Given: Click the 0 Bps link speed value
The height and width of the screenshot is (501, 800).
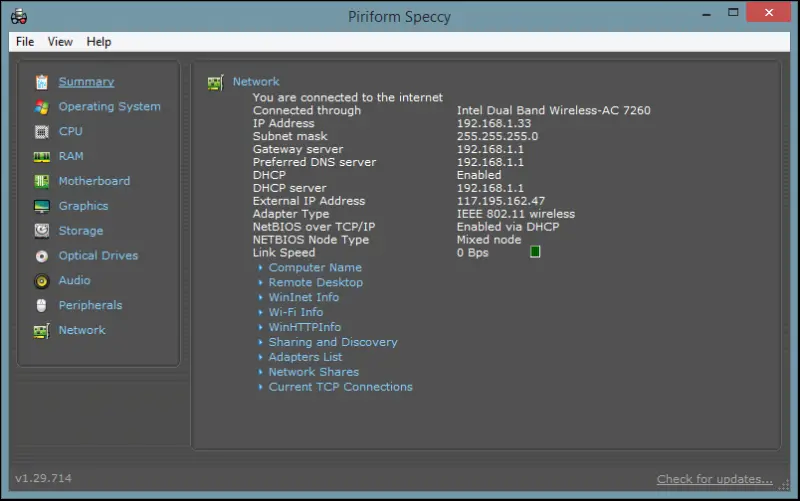Looking at the screenshot, I should (472, 253).
